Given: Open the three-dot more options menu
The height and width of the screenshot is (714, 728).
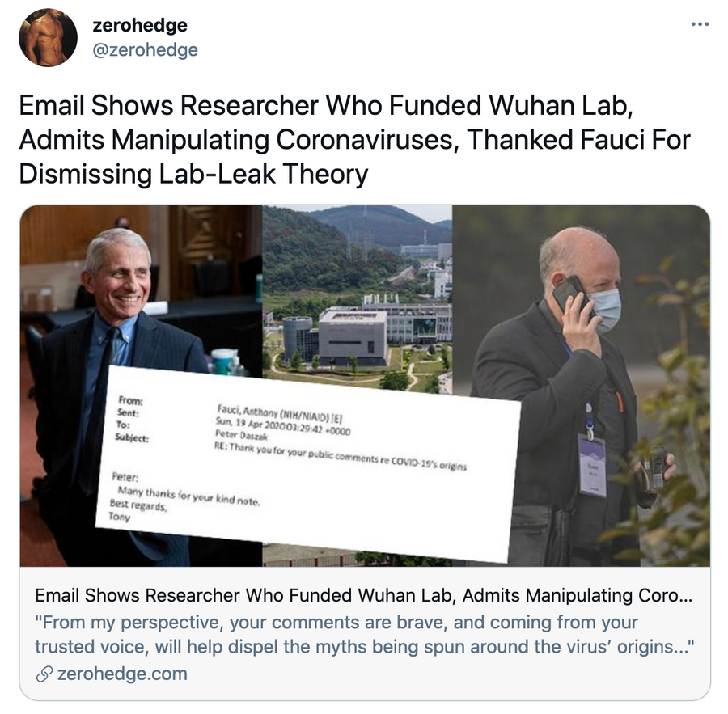Looking at the screenshot, I should 700,23.
